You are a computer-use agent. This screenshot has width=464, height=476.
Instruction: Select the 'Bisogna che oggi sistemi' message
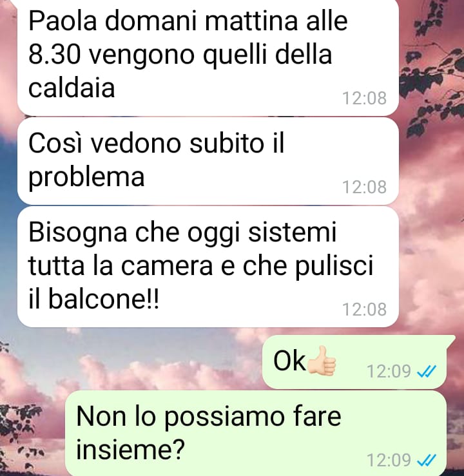point(208,267)
